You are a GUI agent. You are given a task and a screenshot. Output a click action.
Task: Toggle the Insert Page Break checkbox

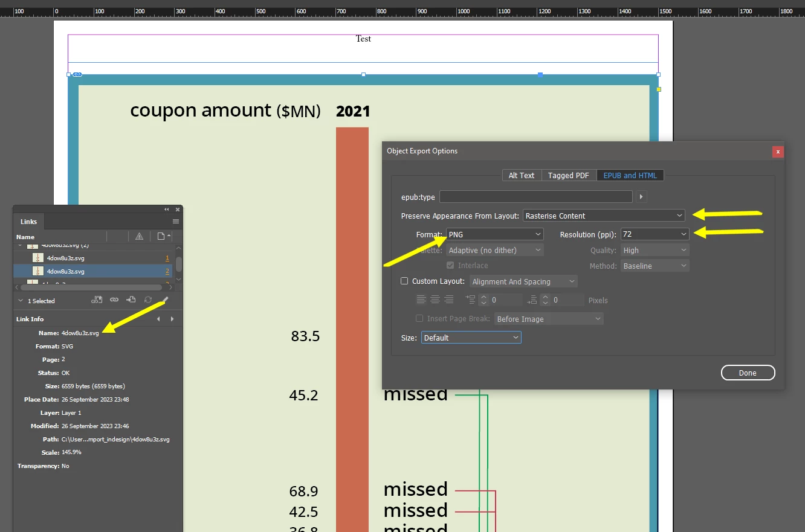point(419,319)
